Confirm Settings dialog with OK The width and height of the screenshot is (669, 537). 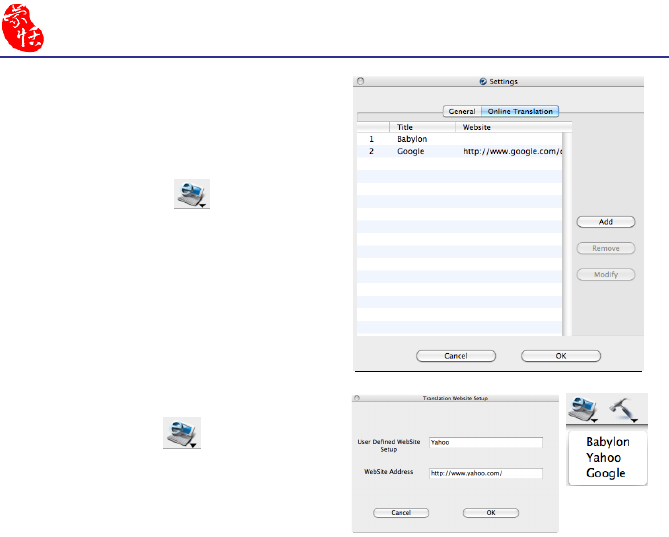pos(561,356)
